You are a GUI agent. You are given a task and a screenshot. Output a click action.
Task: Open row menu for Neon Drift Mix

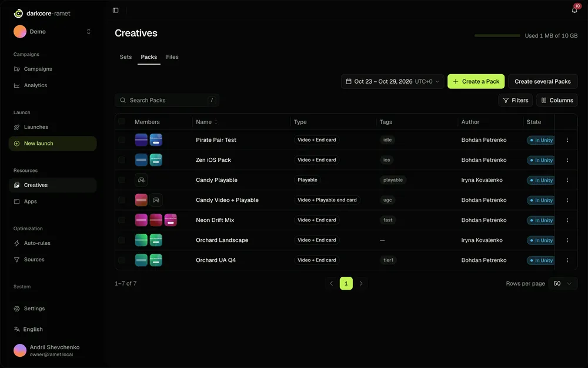567,220
